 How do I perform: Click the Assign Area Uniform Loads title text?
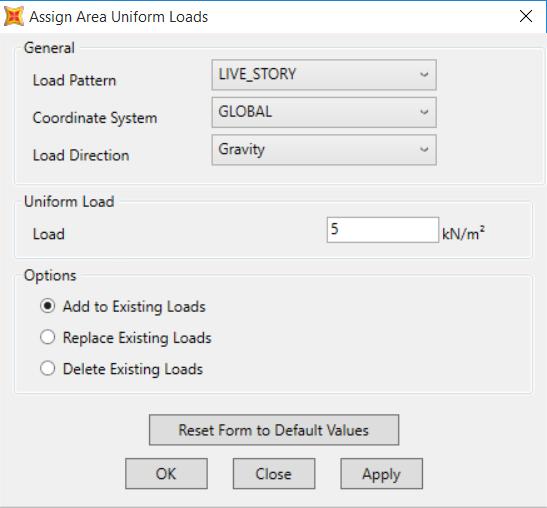[119, 17]
